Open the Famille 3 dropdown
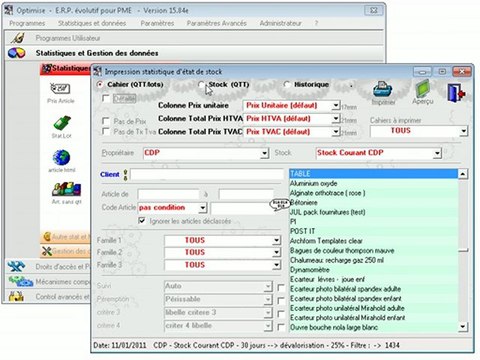This screenshot has width=480, height=360. pyautogui.click(x=276, y=265)
